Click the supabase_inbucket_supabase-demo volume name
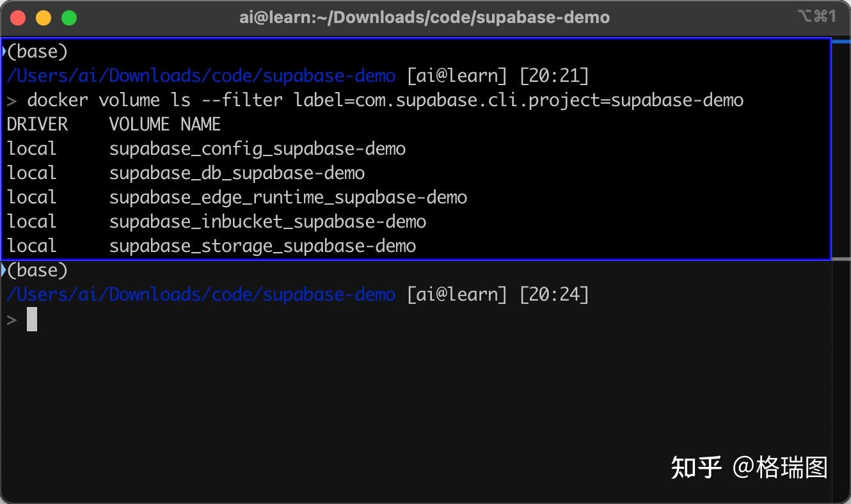851x504 pixels. [x=267, y=221]
